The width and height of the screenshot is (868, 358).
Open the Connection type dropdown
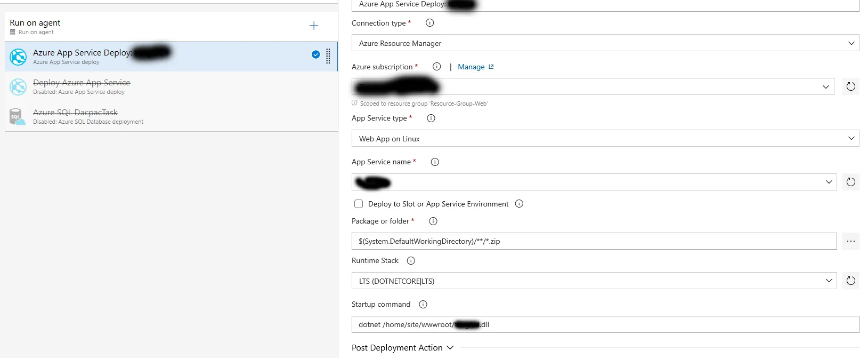coord(605,43)
